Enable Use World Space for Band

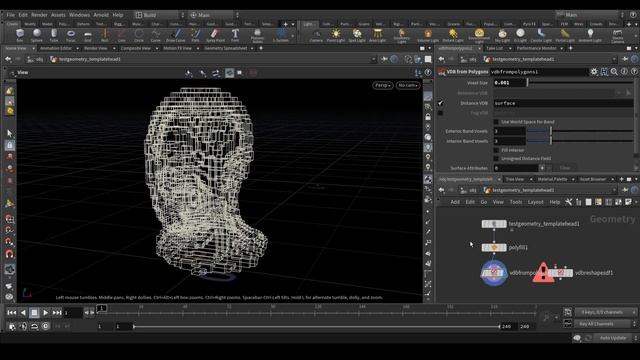[x=496, y=122]
